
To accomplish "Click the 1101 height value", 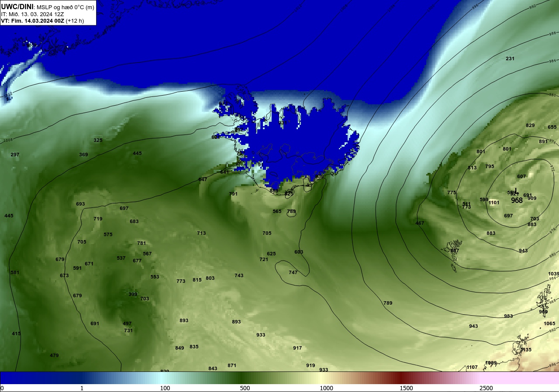I will click(x=494, y=203).
